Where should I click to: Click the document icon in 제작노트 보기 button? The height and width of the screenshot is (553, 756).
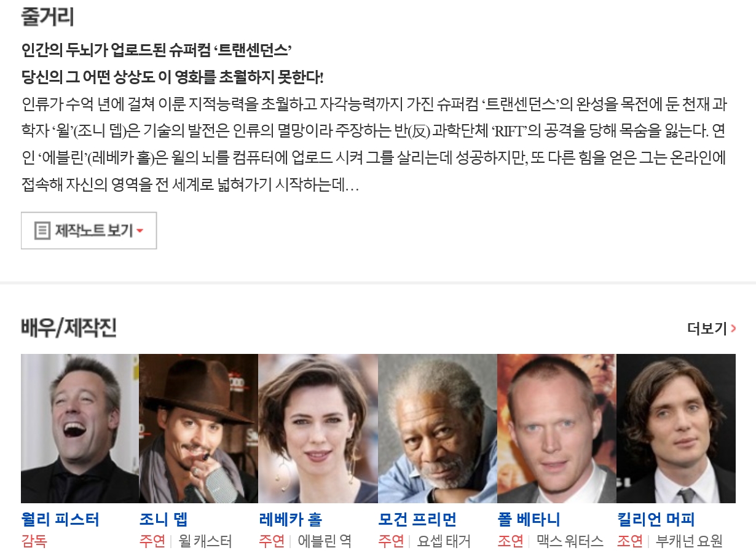point(42,231)
